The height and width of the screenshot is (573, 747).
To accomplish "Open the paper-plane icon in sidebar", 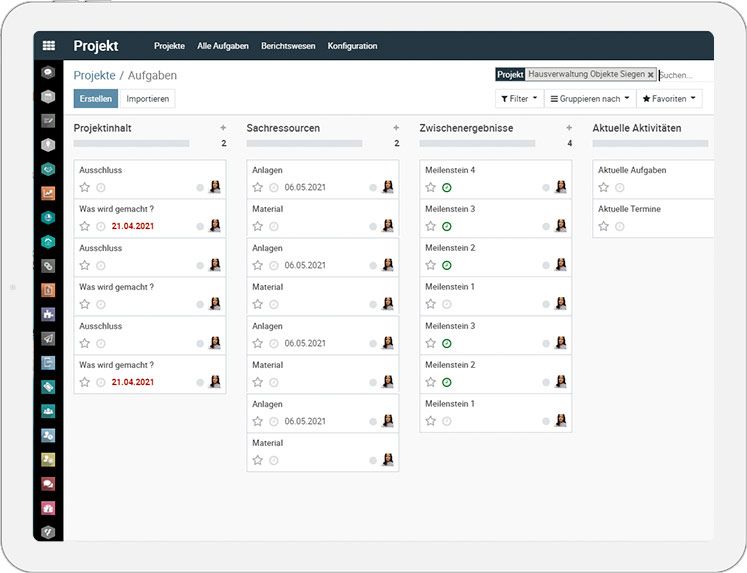I will (48, 339).
